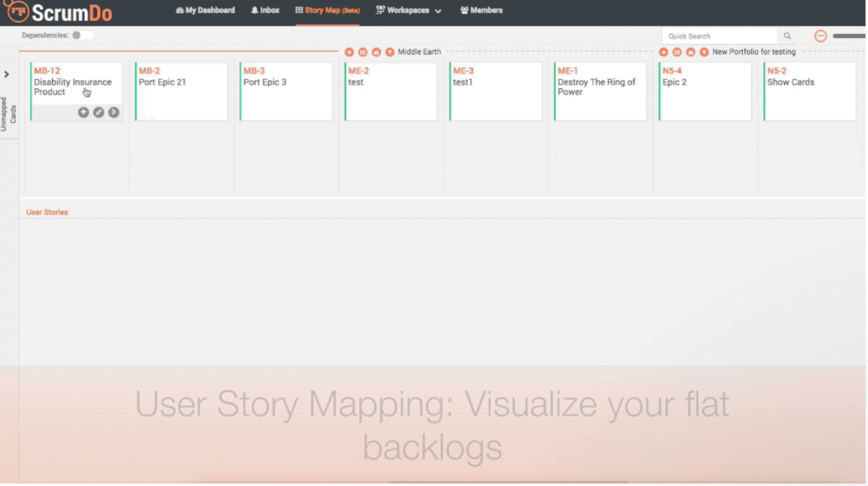Go to My Dashboard
This screenshot has height=486, width=868.
[206, 11]
